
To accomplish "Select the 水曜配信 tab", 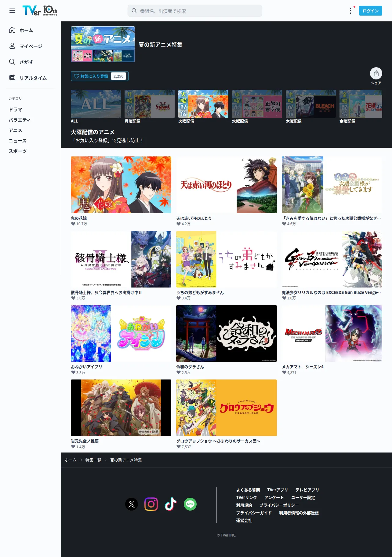I will [257, 107].
